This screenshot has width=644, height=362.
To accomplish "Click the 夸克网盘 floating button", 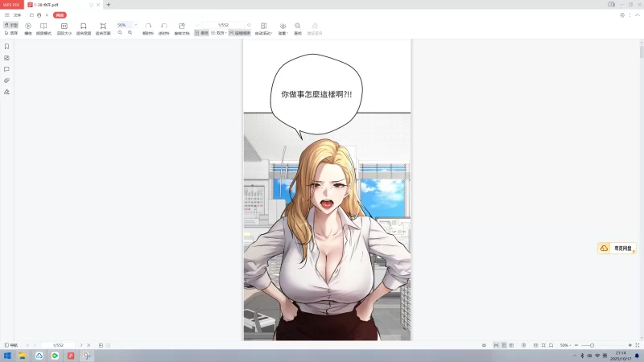I will (617, 249).
